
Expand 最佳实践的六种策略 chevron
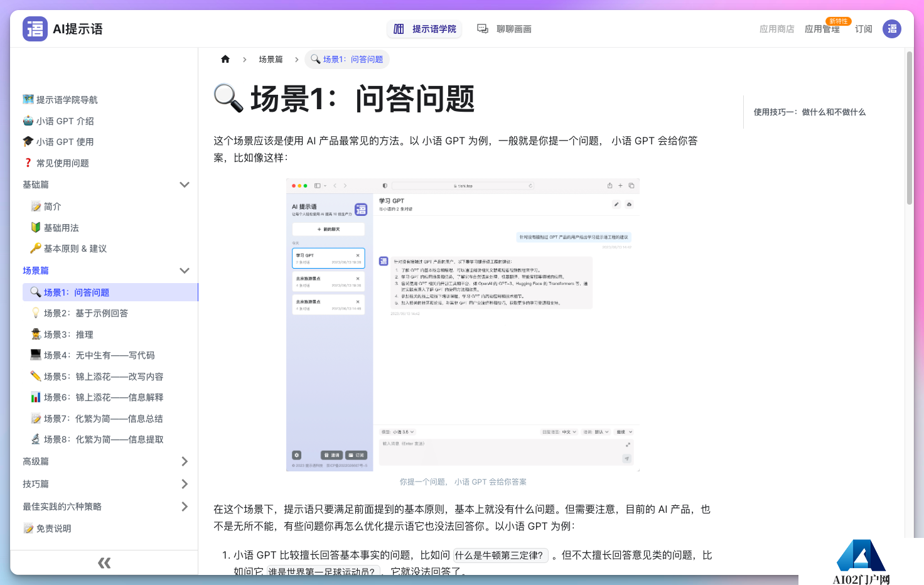(x=185, y=507)
